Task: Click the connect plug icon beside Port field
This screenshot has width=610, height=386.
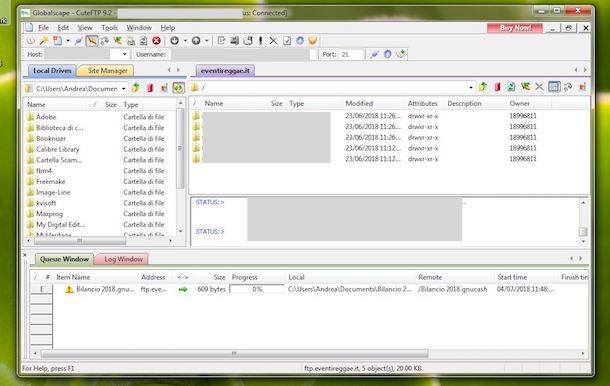Action: (x=374, y=54)
